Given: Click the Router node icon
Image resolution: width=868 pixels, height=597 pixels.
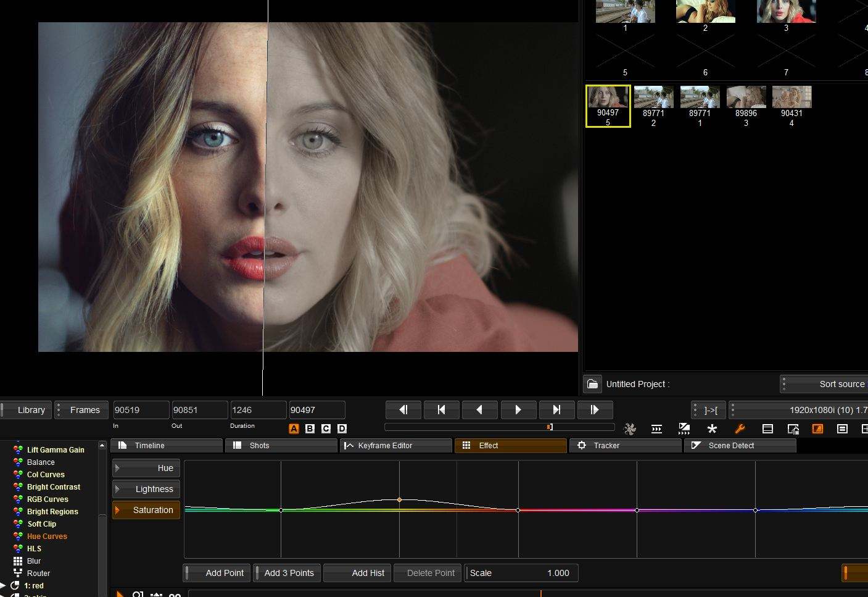Looking at the screenshot, I should tap(18, 574).
